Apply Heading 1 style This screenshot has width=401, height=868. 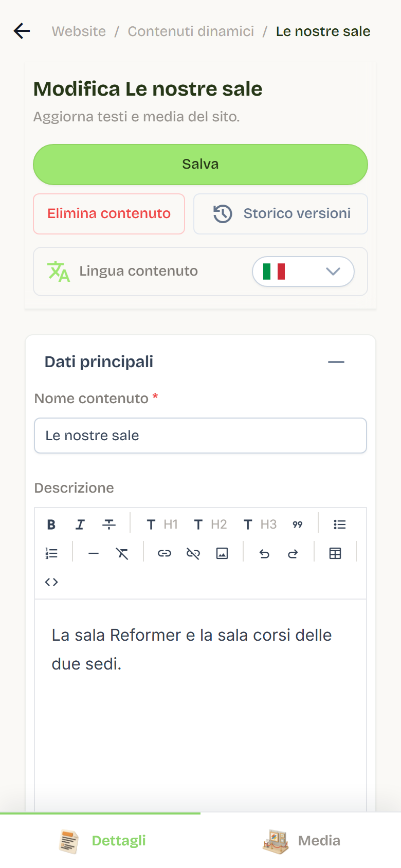pos(162,525)
